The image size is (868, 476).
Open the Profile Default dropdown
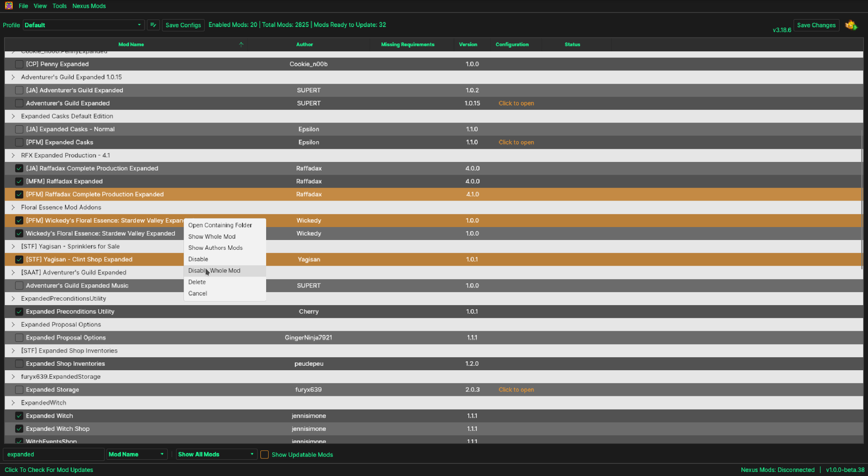[84, 25]
